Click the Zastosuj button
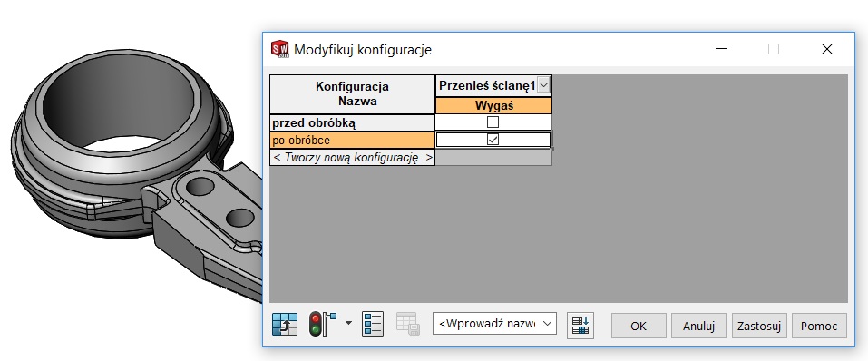The image size is (868, 361). click(x=759, y=326)
